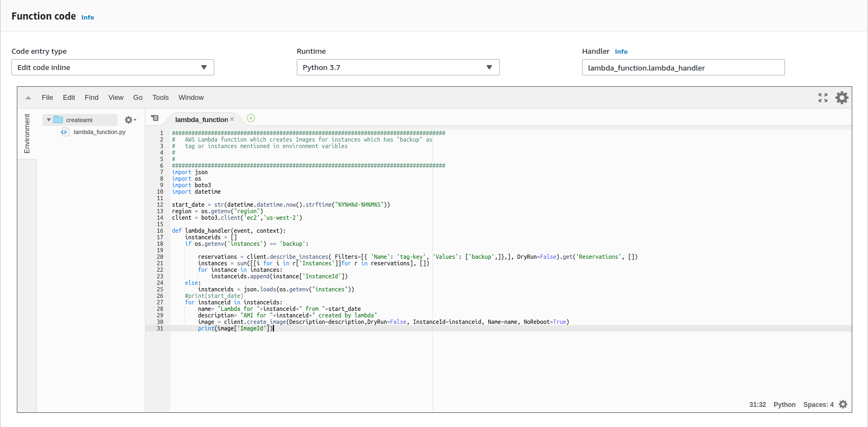Click the Info link beside Handler
Viewport: 868px width, 427px height.
(621, 52)
